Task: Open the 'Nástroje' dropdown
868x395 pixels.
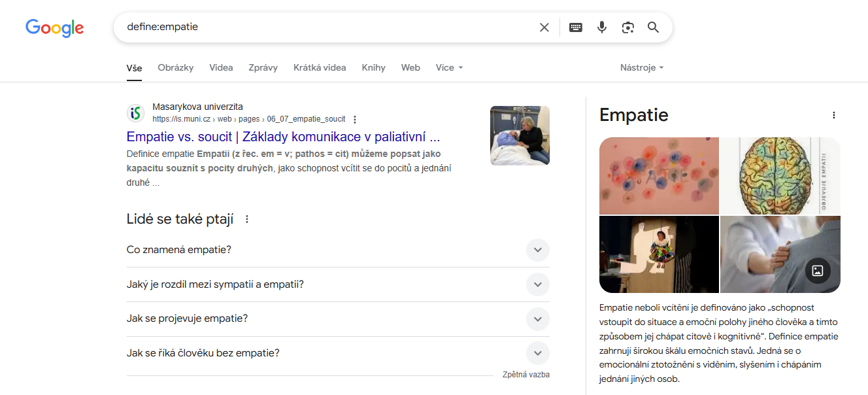Action: click(x=641, y=67)
